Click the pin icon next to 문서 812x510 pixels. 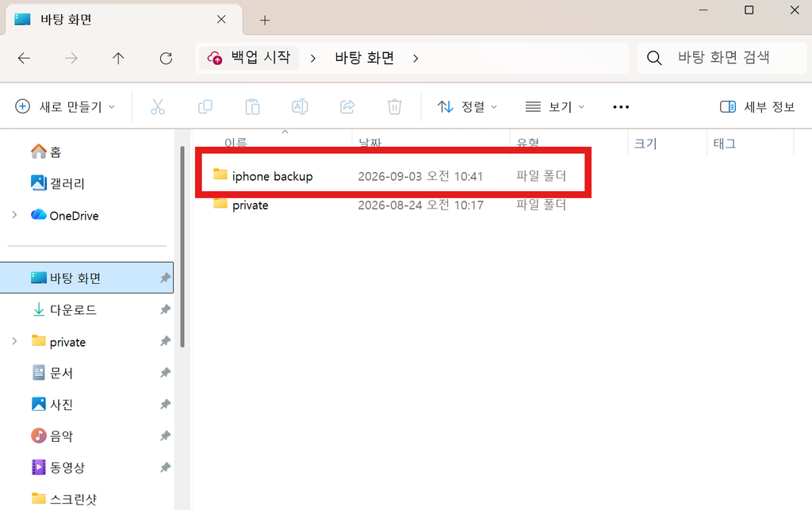coord(165,373)
